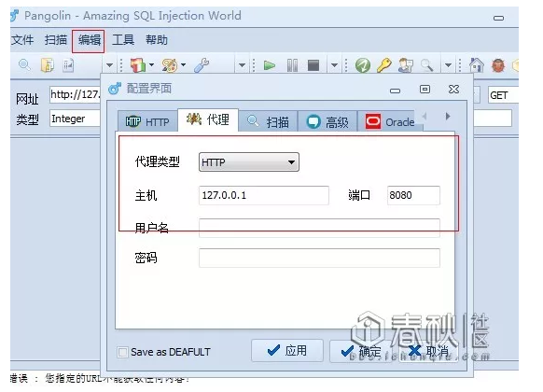Image resolution: width=543 pixels, height=392 pixels.
Task: Minimize the 配置界面 dialog
Action: 395,91
